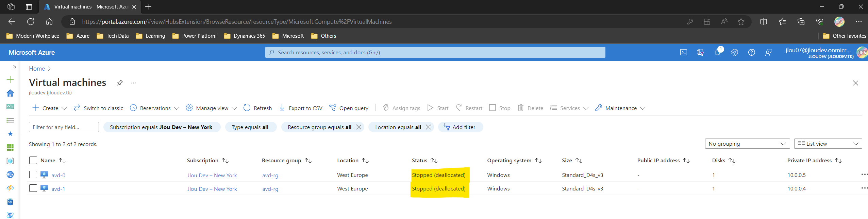This screenshot has height=219, width=868.
Task: View Azure notifications bell
Action: point(718,52)
